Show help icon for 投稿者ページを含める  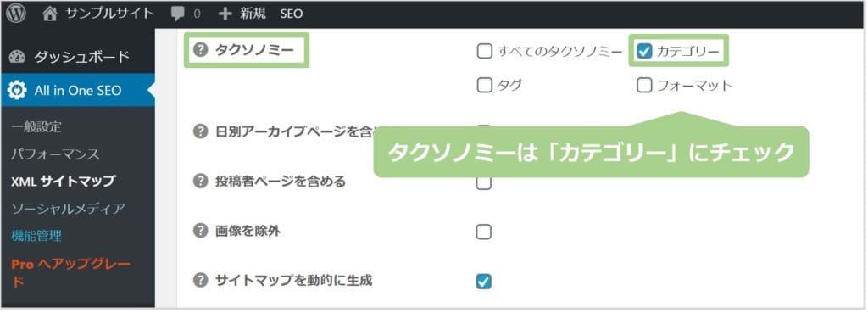coord(200,182)
